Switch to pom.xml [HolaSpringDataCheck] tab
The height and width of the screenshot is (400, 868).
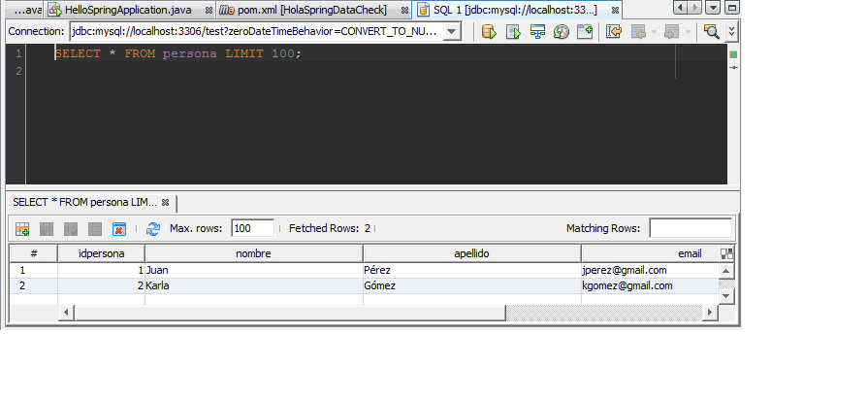(x=312, y=10)
